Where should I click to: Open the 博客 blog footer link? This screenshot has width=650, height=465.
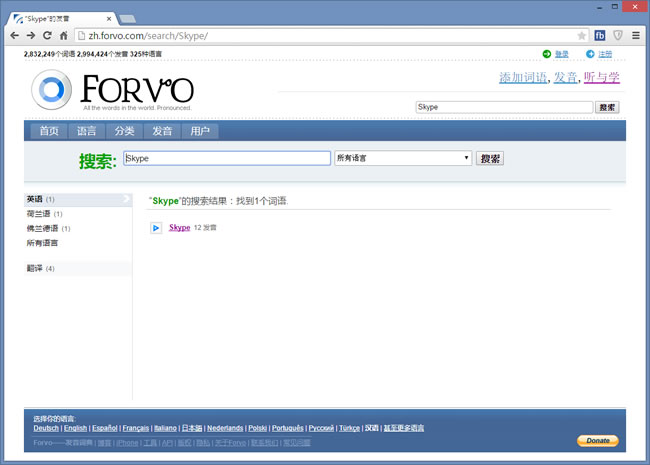point(104,443)
